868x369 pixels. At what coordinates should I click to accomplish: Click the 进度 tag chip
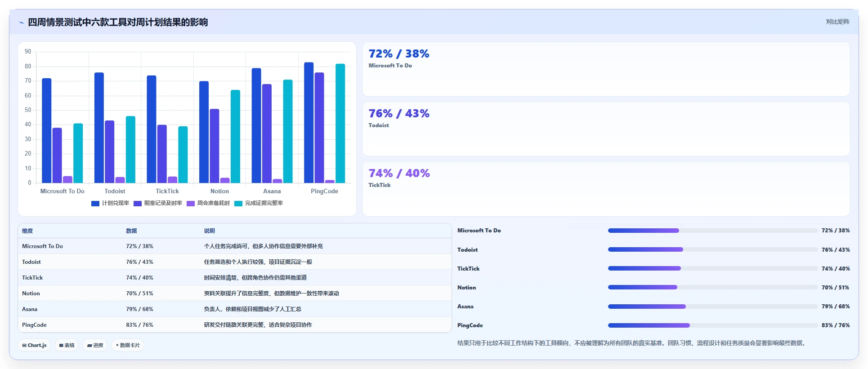[95, 345]
